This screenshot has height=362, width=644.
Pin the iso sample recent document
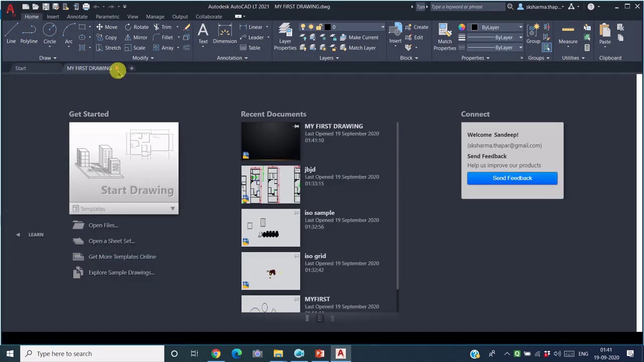(296, 213)
